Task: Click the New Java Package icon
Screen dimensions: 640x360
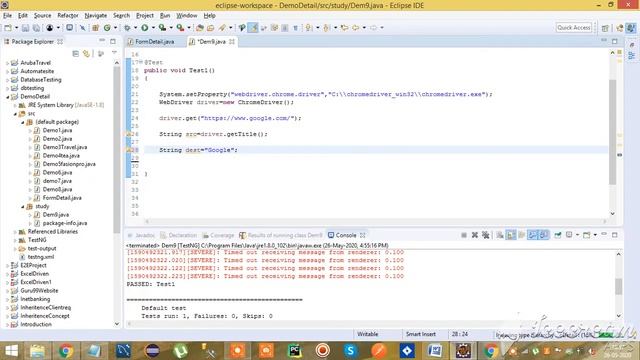Action: pos(96,28)
